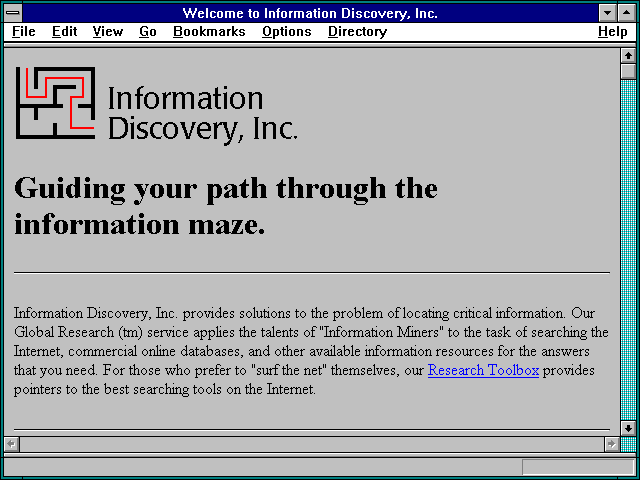Image resolution: width=640 pixels, height=480 pixels.
Task: Click the vertical scrollbar track below the thumb
Action: coord(628,249)
